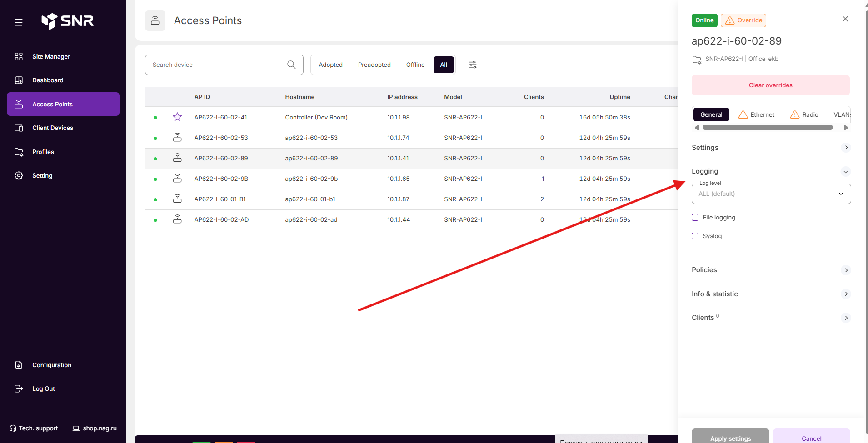This screenshot has width=868, height=443.
Task: Switch to the Ethernet tab
Action: point(756,114)
